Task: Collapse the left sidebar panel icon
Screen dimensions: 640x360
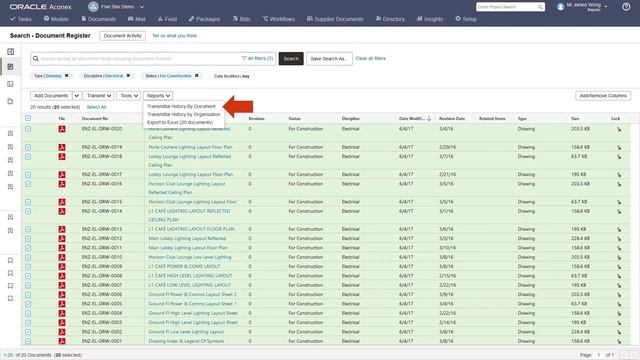Action: click(x=11, y=51)
